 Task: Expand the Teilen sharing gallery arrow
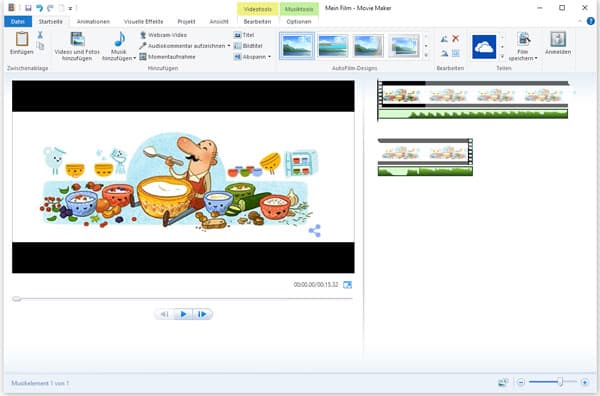[502, 56]
